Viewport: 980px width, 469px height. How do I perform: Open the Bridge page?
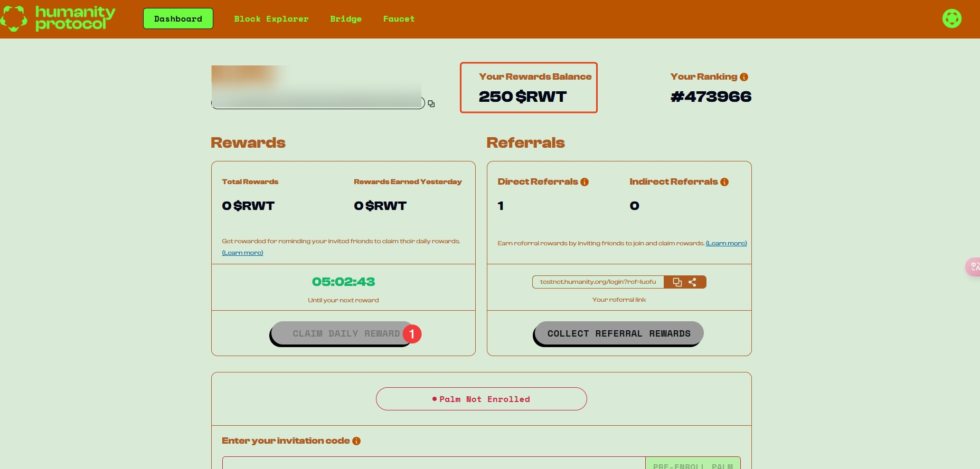[346, 19]
